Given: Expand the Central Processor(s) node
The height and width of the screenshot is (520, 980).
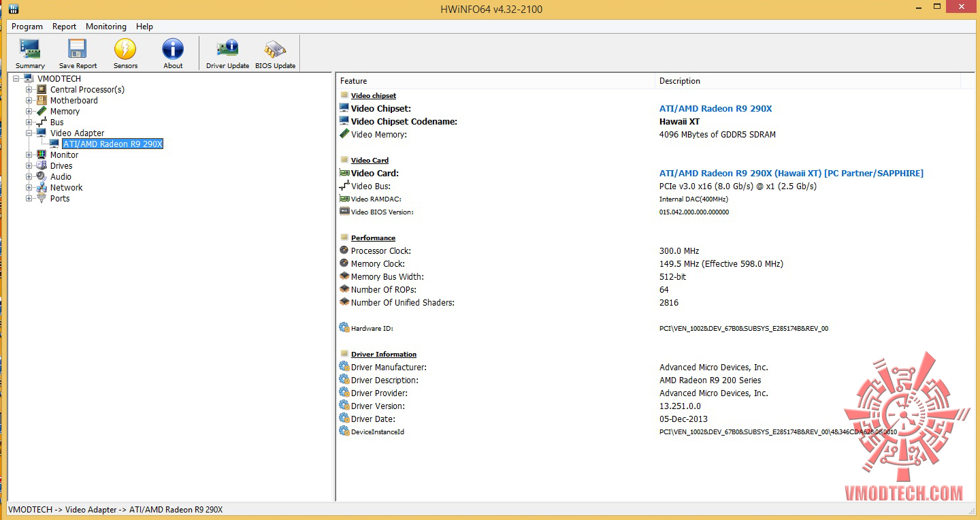Looking at the screenshot, I should (29, 90).
